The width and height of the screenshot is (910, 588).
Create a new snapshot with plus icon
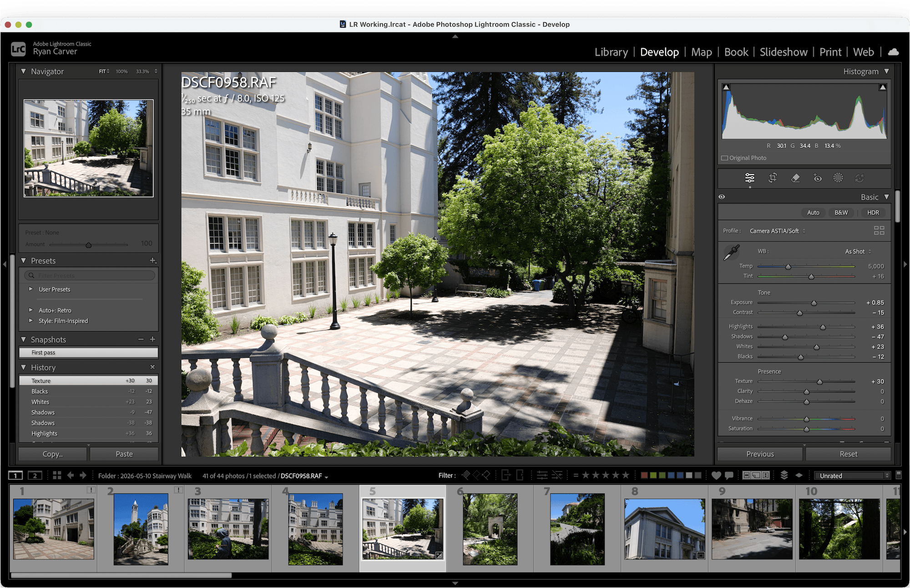[152, 339]
